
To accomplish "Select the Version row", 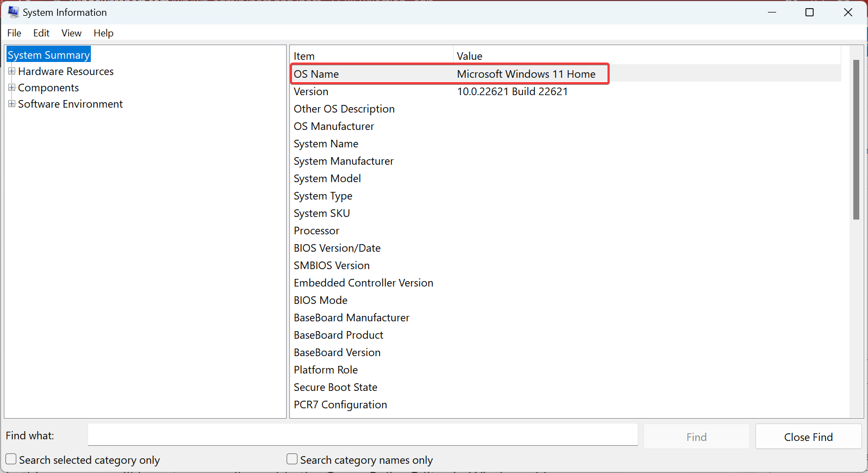I will (x=566, y=91).
